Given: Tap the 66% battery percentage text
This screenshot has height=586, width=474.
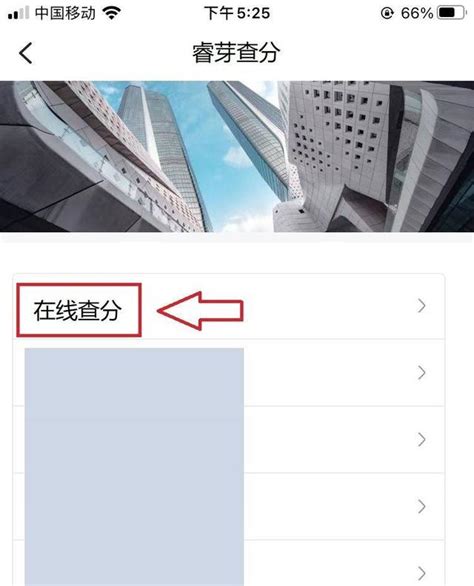Looking at the screenshot, I should [x=416, y=13].
